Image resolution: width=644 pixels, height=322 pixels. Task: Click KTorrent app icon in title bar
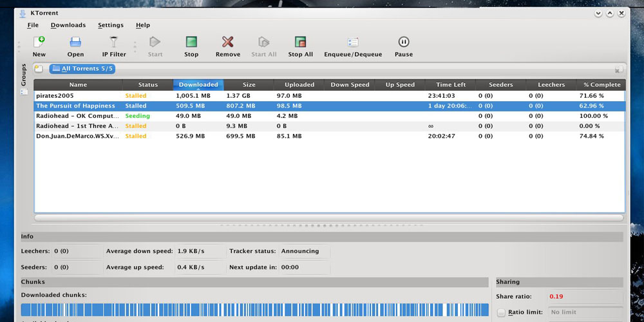23,13
